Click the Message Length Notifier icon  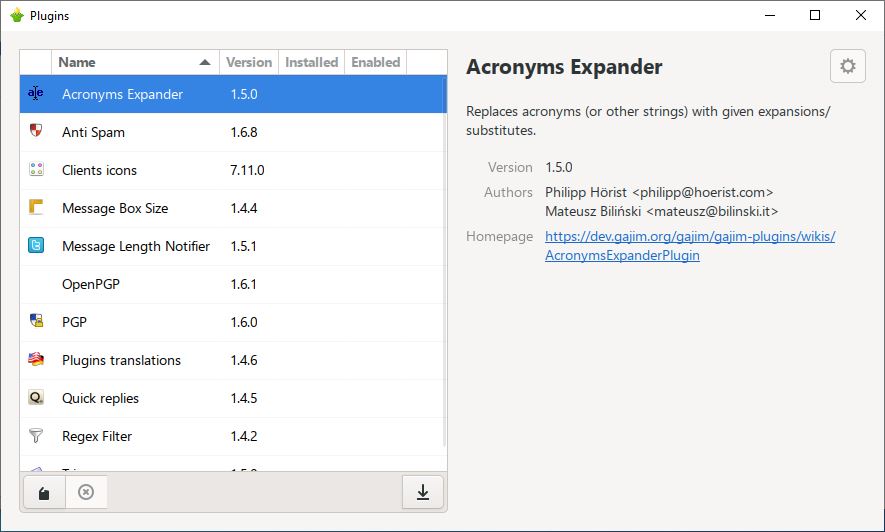click(36, 245)
